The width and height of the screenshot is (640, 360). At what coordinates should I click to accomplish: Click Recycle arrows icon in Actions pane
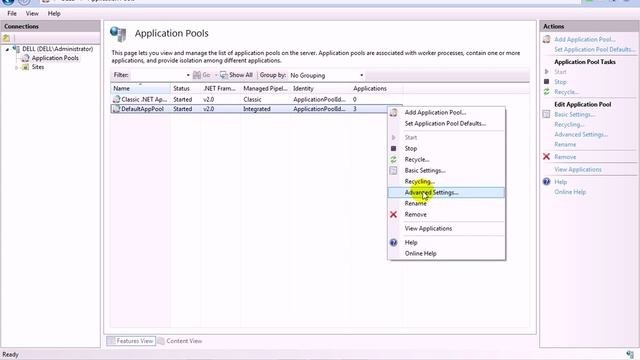point(547,92)
